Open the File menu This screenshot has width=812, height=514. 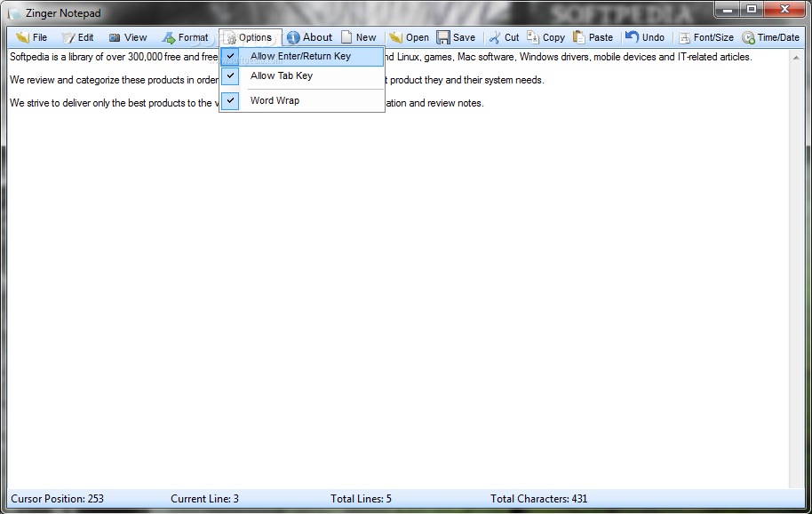31,37
